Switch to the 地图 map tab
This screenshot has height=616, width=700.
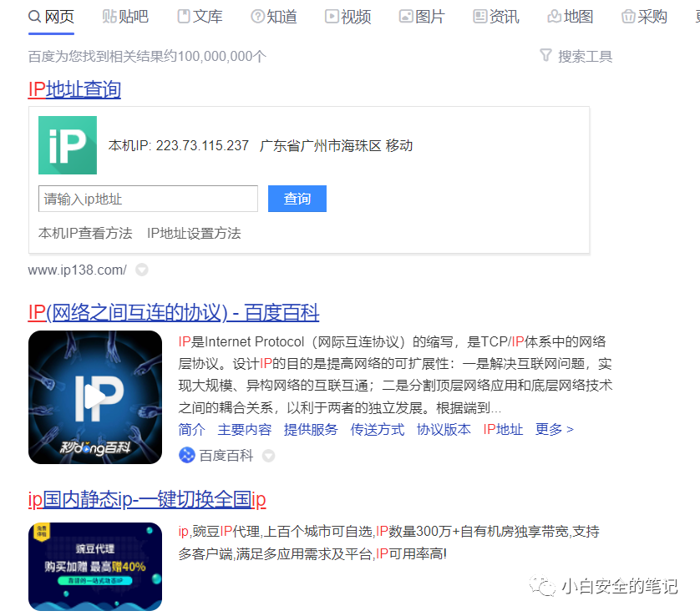pos(571,17)
